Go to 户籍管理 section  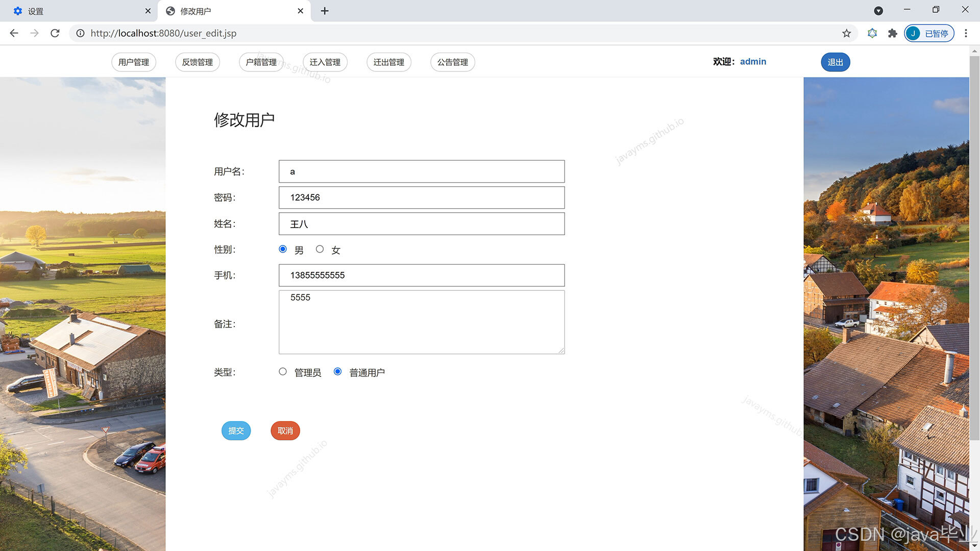[261, 62]
